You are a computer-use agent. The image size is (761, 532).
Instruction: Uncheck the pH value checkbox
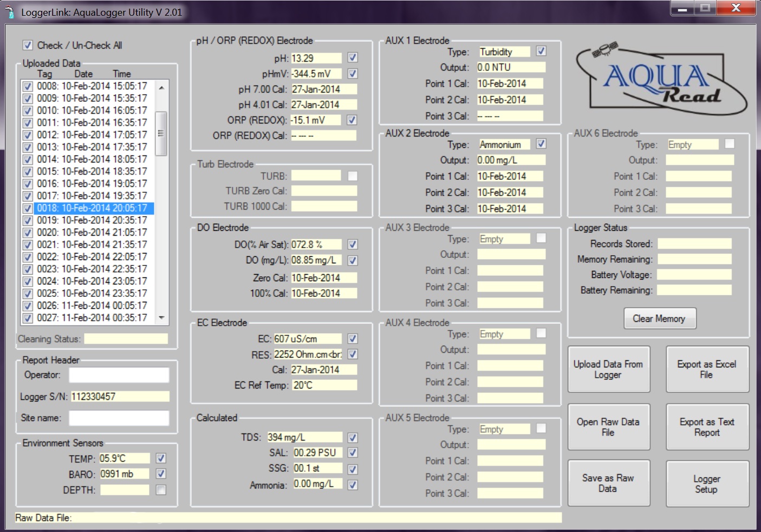353,57
